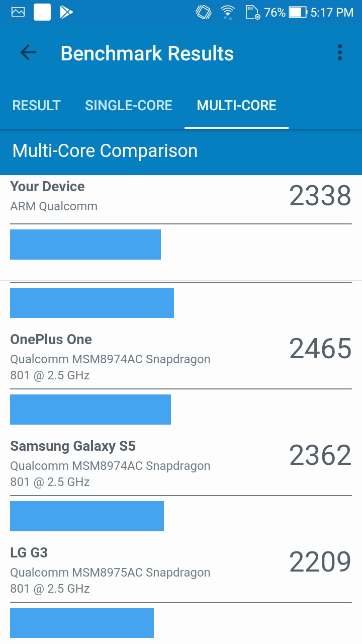Tap the Your Device score bar

(x=85, y=245)
